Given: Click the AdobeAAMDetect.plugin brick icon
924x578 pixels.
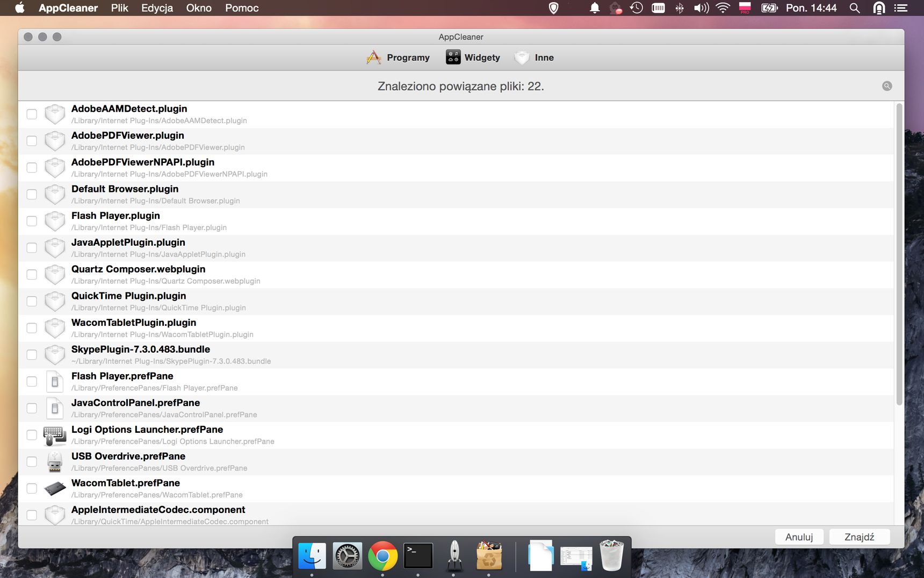Looking at the screenshot, I should tap(55, 114).
